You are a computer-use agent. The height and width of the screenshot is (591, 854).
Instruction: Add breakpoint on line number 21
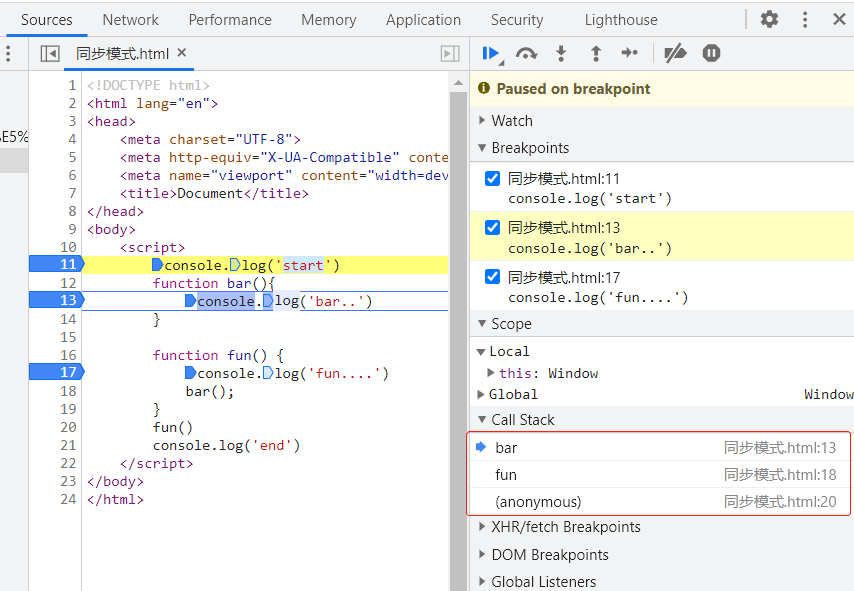click(x=68, y=445)
